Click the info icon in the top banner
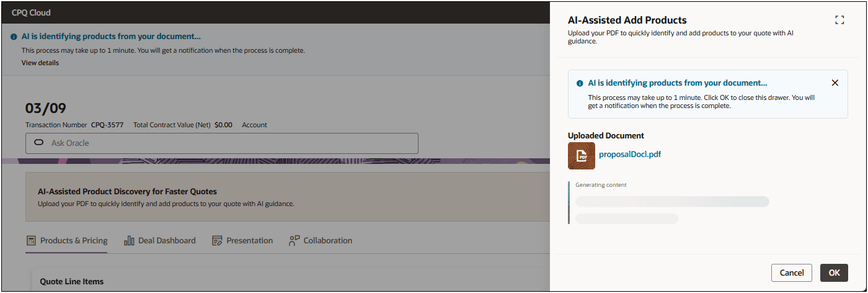 coord(14,37)
